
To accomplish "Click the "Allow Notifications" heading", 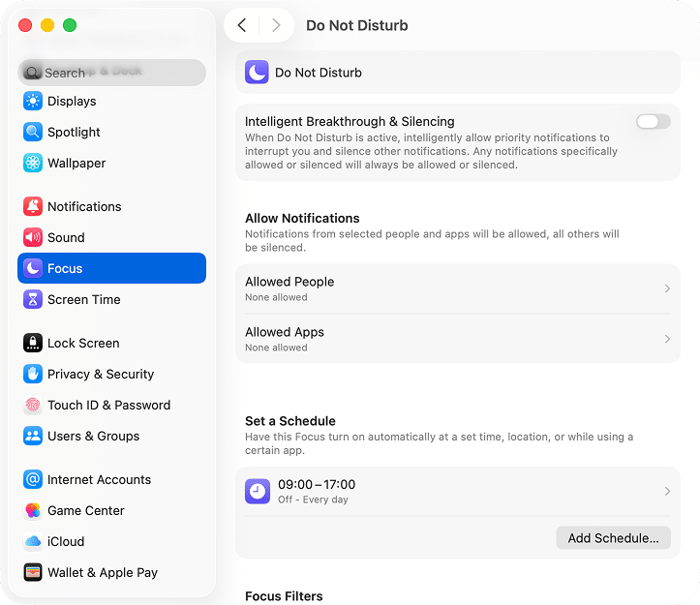I will [x=302, y=219].
